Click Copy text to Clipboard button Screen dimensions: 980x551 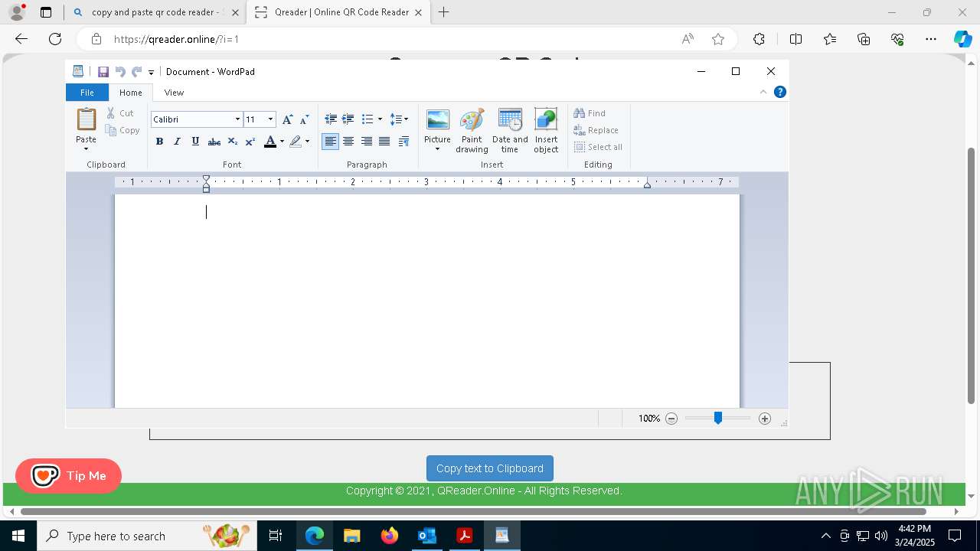[x=490, y=468]
